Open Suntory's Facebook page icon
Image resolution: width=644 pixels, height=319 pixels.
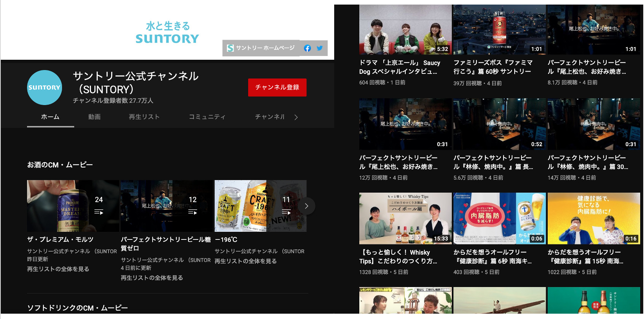point(308,48)
